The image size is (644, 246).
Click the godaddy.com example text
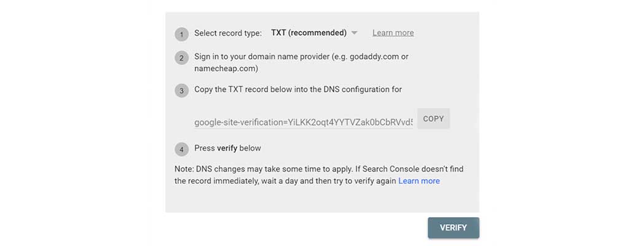click(x=374, y=57)
